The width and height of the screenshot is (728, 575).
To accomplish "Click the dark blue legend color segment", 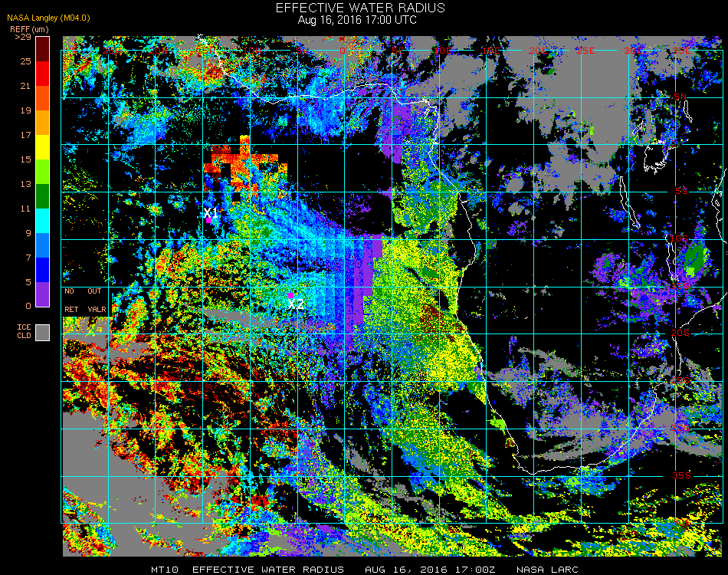I will point(43,269).
